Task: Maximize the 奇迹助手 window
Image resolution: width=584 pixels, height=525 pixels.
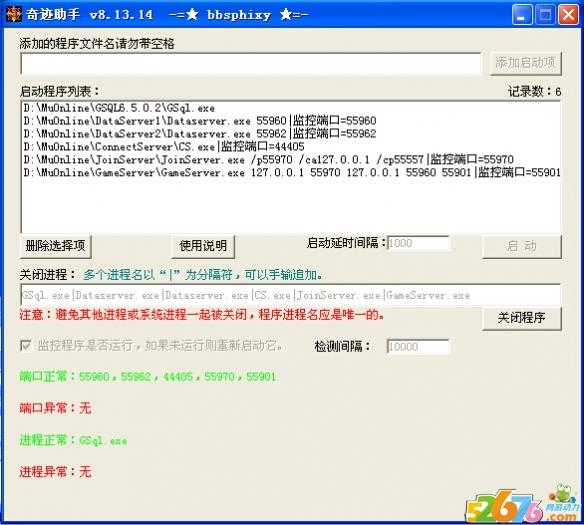Action: [545, 15]
